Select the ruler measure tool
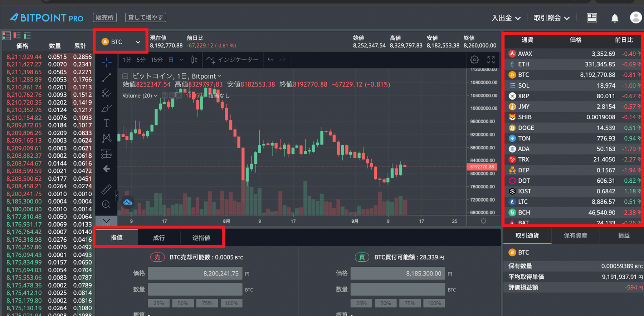This screenshot has height=316, width=644. (x=106, y=189)
